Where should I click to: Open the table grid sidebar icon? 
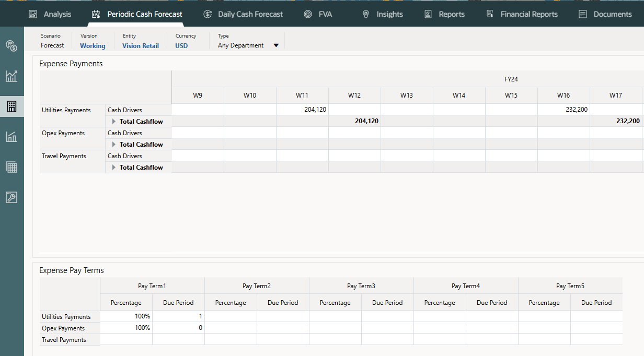pos(11,167)
